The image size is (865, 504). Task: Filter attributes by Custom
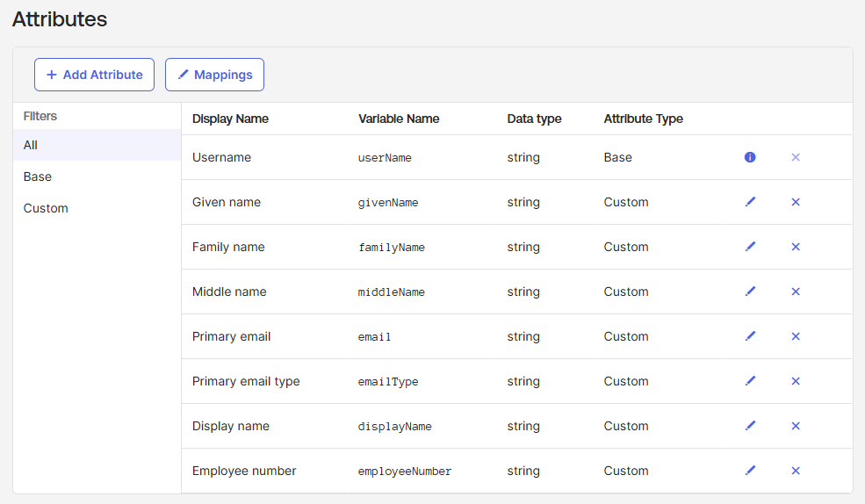click(97, 208)
